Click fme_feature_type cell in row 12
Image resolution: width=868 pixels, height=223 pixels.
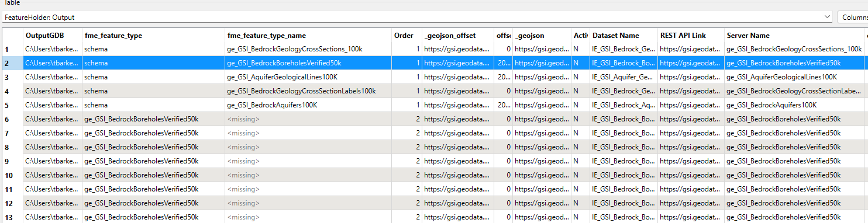153,203
